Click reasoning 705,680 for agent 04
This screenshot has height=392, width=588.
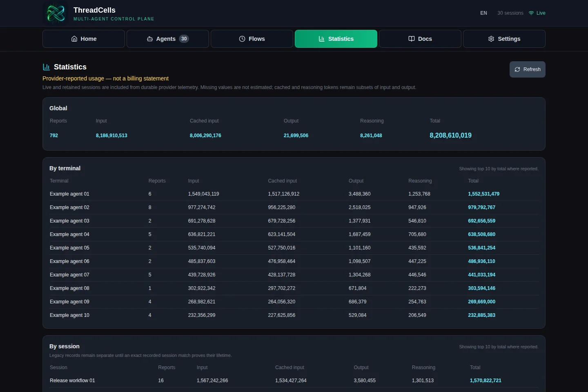pos(417,234)
